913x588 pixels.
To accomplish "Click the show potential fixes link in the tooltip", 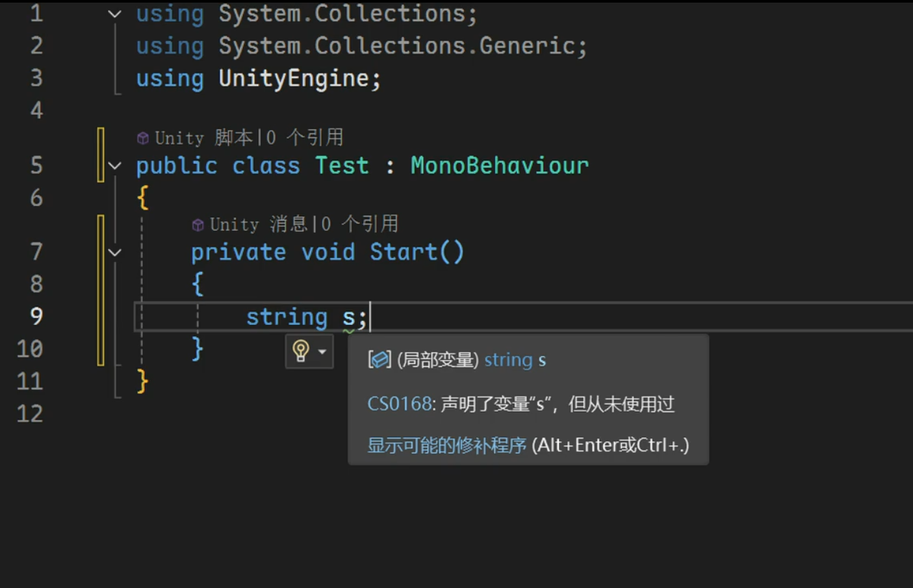I will (x=446, y=445).
